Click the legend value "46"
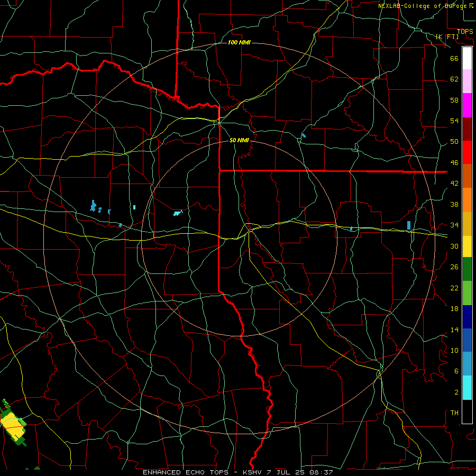The height and width of the screenshot is (476, 476). click(x=454, y=163)
